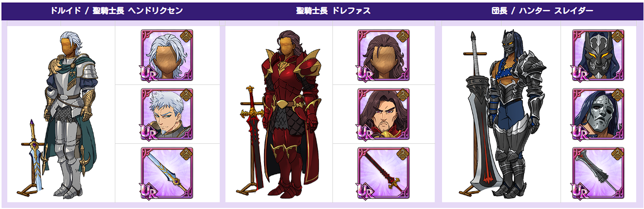Open Slader's greatsword UR weapon icon

click(598, 173)
